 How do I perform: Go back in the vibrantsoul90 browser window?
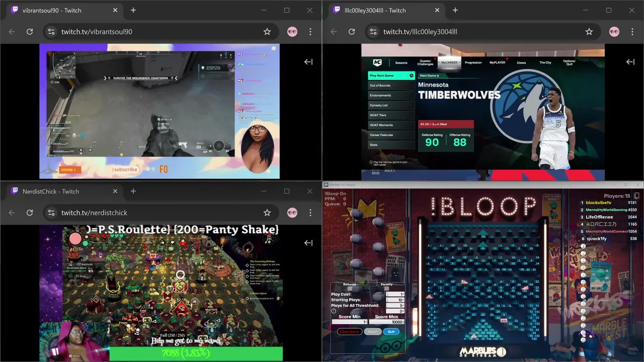pyautogui.click(x=12, y=32)
